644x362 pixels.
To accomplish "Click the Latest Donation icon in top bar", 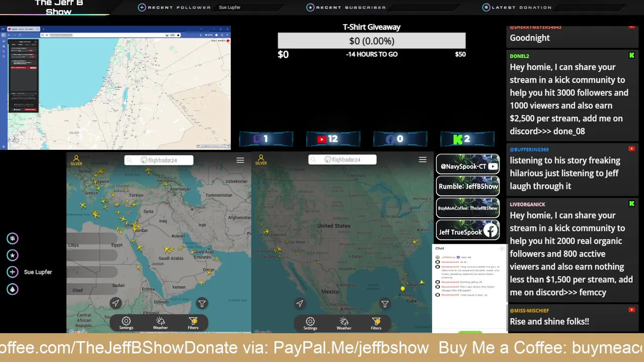I will [486, 7].
